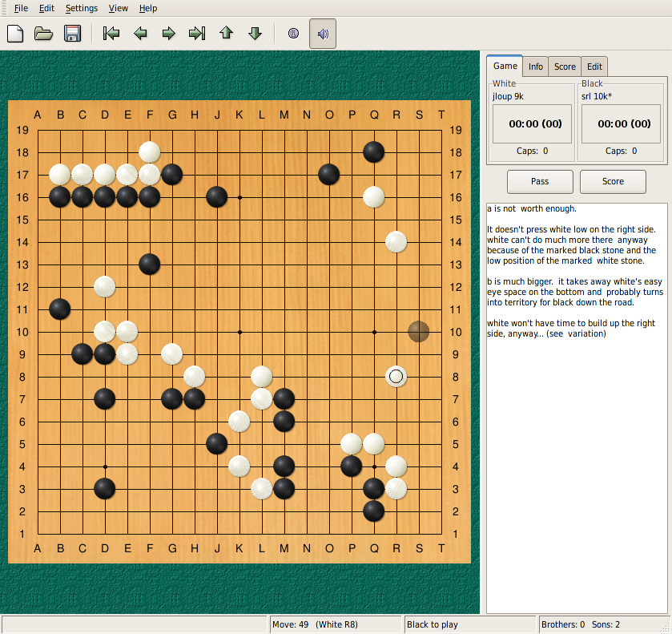Image resolution: width=672 pixels, height=634 pixels.
Task: Click the black stone at F13
Action: [x=150, y=265]
